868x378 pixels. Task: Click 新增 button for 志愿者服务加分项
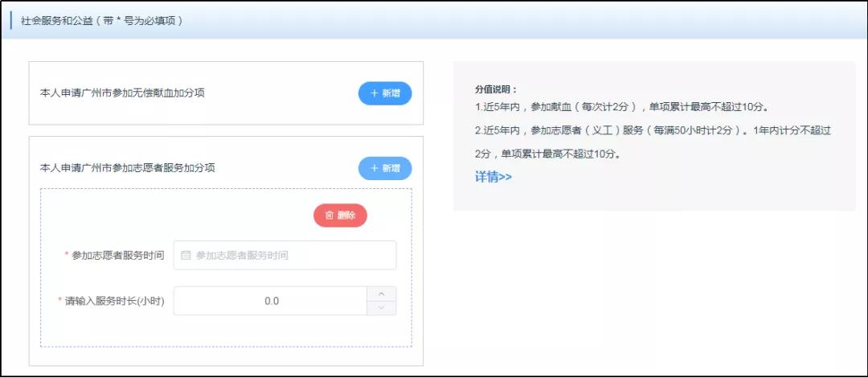click(x=385, y=168)
